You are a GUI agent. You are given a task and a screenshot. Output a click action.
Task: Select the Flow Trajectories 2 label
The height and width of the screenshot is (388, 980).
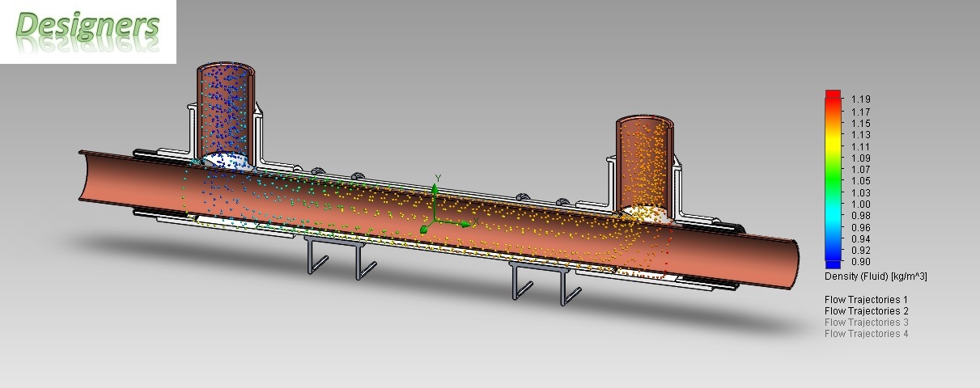click(867, 310)
